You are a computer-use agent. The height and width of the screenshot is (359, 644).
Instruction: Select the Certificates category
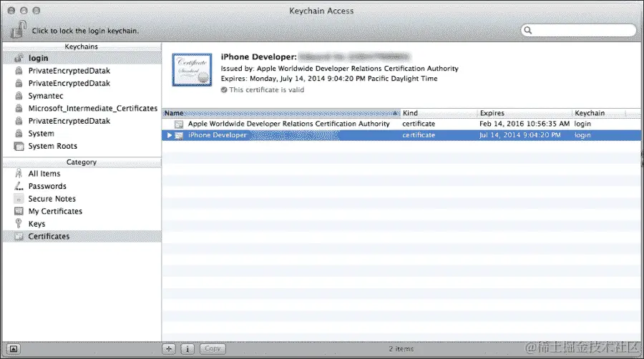tap(82, 236)
